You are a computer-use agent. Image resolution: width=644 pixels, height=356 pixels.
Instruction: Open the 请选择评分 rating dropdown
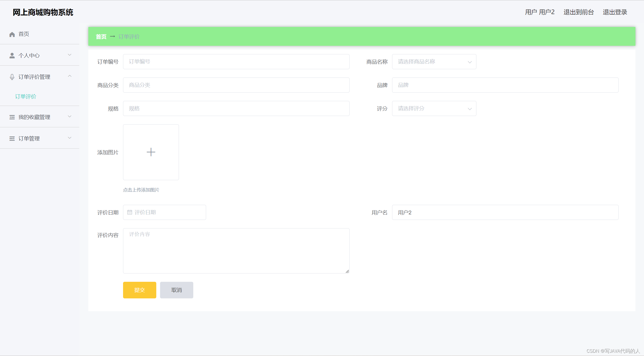click(434, 108)
